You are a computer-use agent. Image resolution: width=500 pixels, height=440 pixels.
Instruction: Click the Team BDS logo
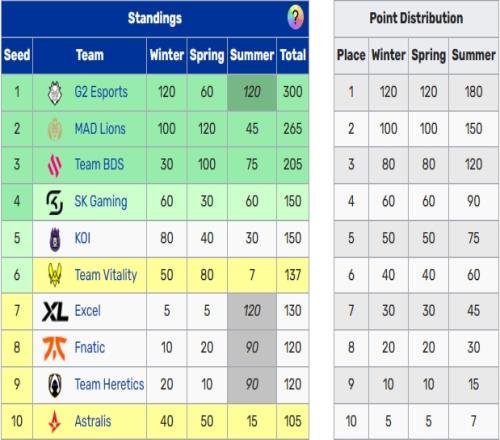coord(55,165)
